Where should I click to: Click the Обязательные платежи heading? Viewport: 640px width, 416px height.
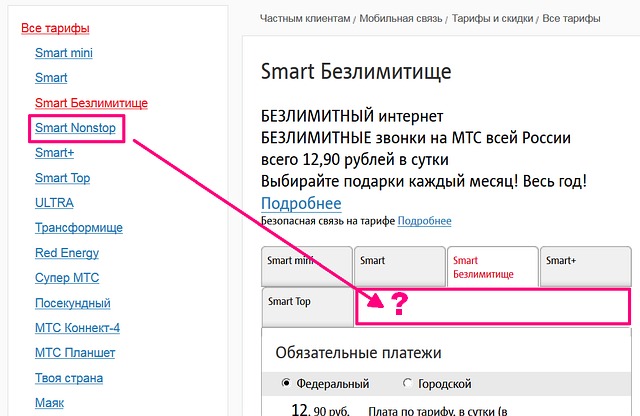[358, 352]
